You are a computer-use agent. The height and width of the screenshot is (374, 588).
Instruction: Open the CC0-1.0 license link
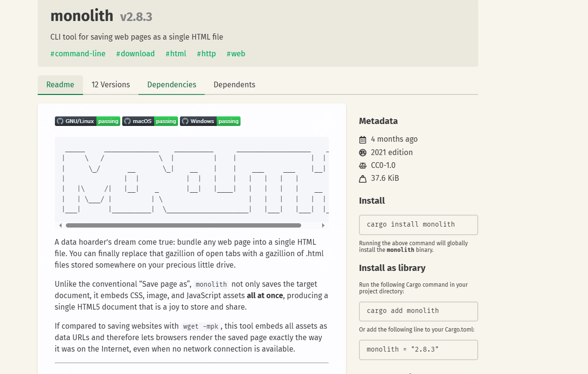pyautogui.click(x=383, y=166)
